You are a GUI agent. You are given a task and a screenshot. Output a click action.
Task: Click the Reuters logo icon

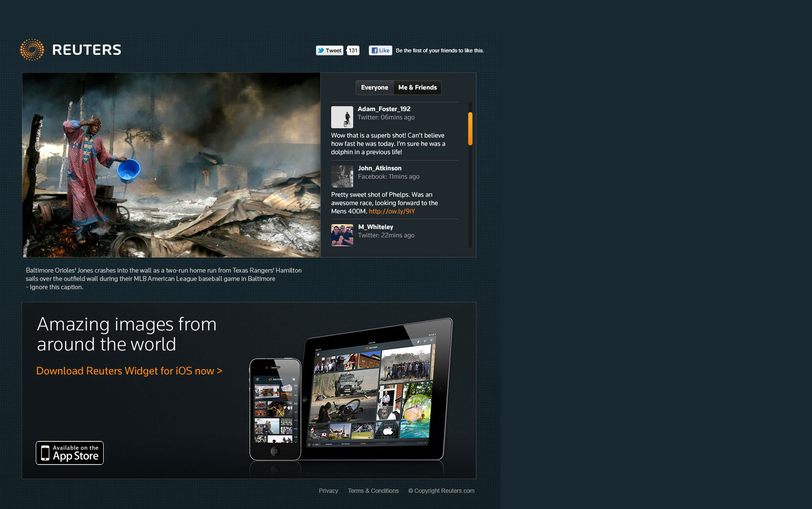point(32,50)
